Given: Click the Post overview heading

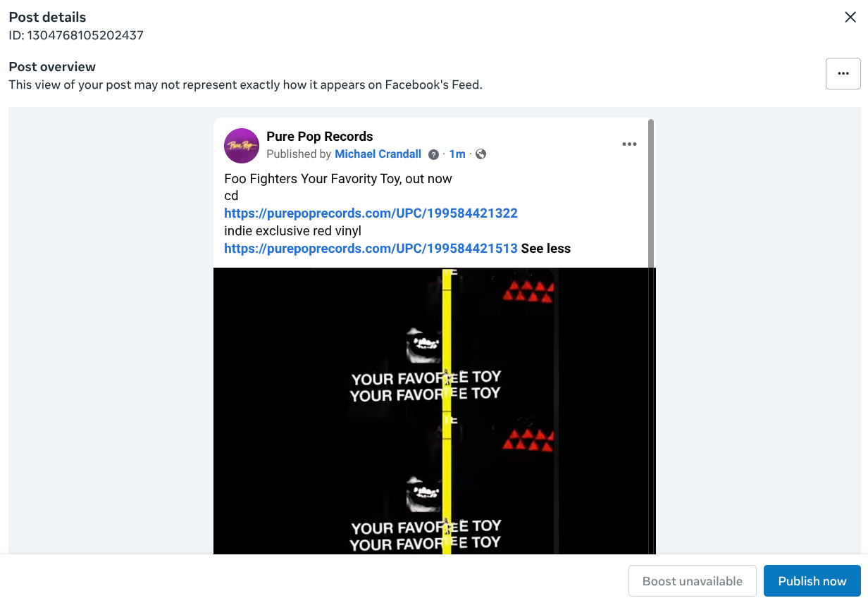Looking at the screenshot, I should [52, 67].
